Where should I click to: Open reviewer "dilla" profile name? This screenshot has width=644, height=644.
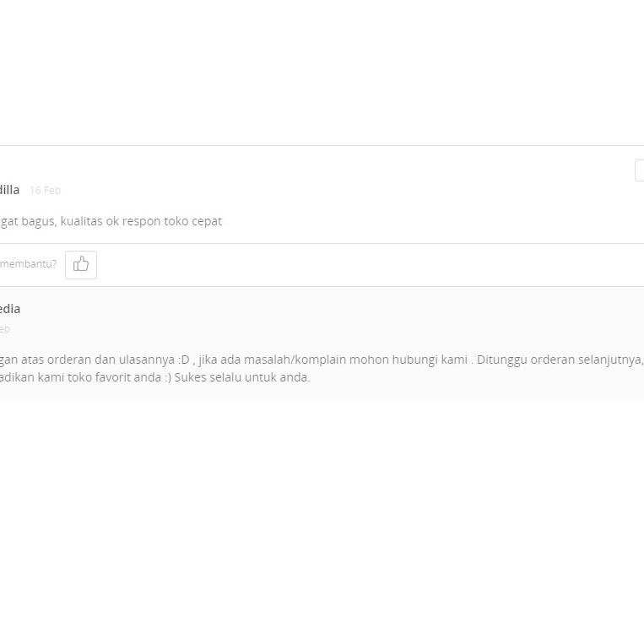[x=9, y=190]
